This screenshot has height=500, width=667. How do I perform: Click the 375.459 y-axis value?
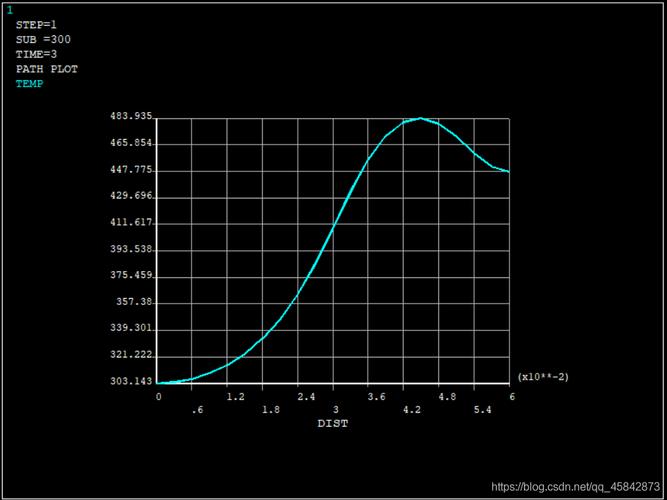pos(131,275)
